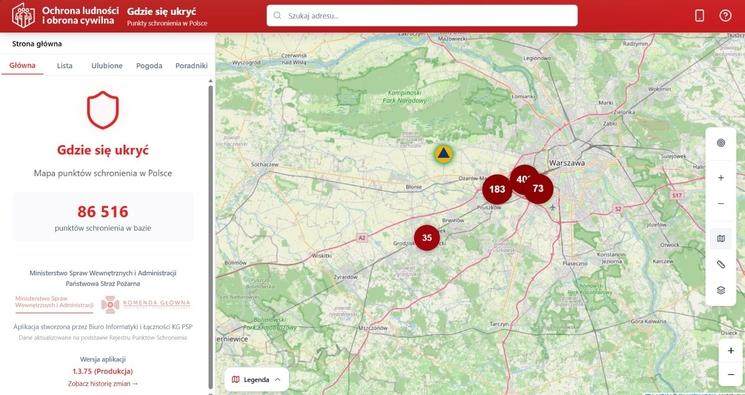Toggle the map view icon in the toolbar

pyautogui.click(x=721, y=239)
